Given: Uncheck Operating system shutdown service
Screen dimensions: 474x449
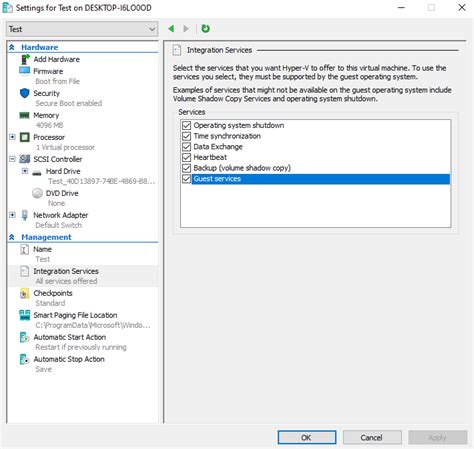Looking at the screenshot, I should (x=187, y=125).
